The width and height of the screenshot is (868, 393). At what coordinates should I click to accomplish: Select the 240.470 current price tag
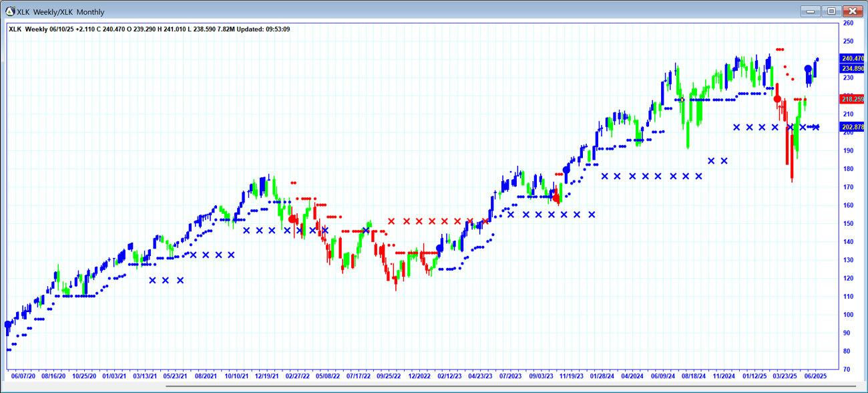(x=853, y=59)
